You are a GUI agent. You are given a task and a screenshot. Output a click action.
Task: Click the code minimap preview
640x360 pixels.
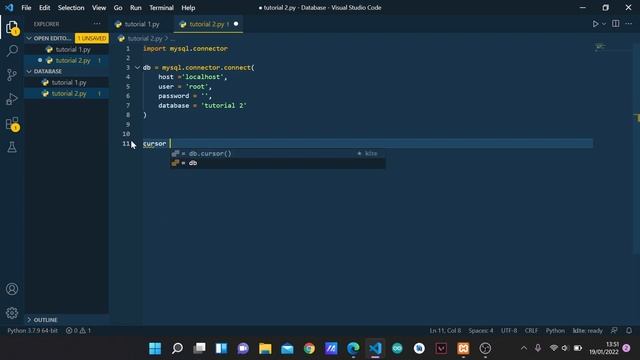tap(600, 47)
